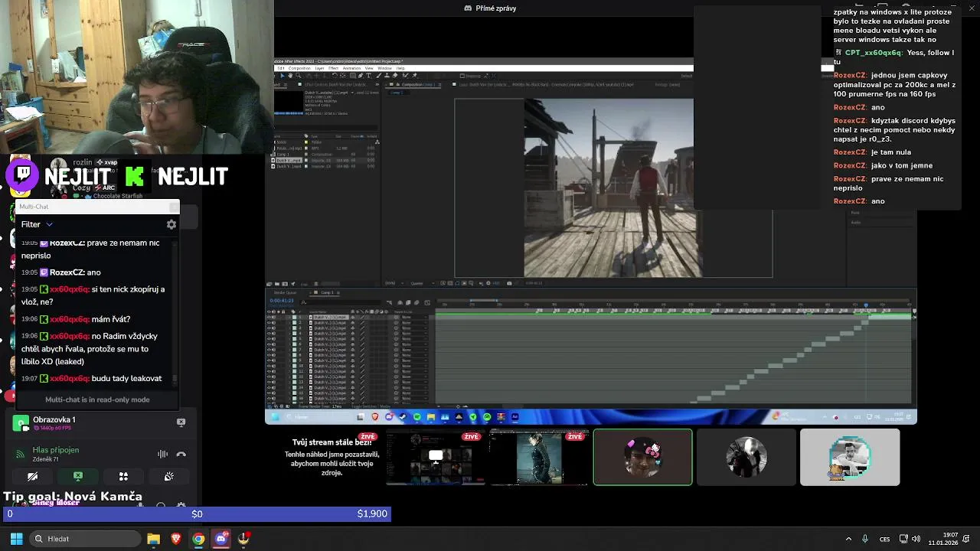Disconnect from the voice channel
Image resolution: width=980 pixels, height=551 pixels.
(x=181, y=454)
